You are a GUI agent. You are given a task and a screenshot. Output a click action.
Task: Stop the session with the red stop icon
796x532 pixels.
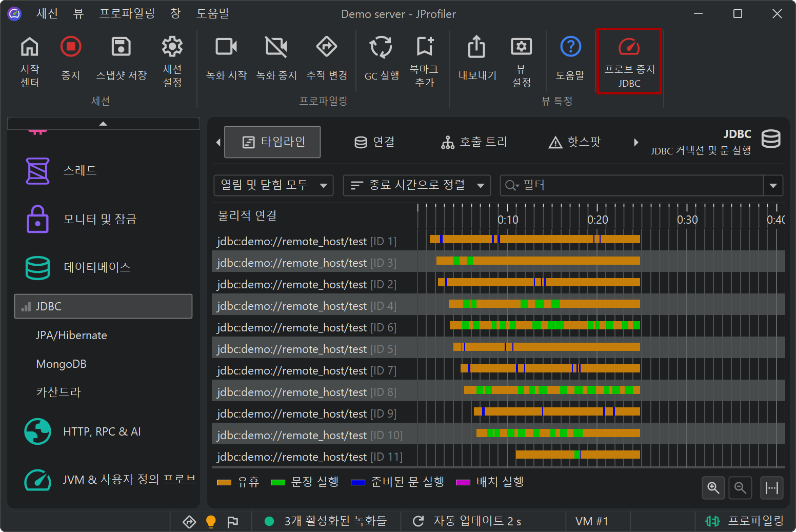coord(71,47)
